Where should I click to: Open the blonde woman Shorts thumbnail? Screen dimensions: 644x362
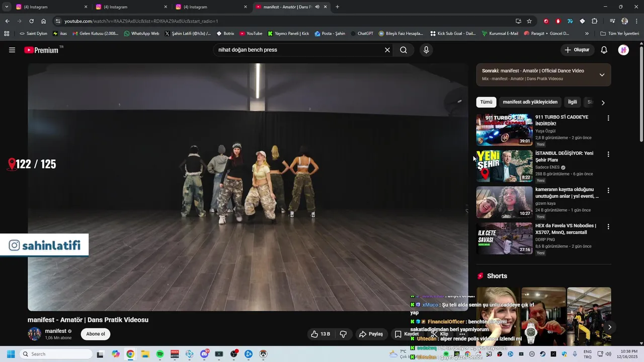[x=498, y=317]
